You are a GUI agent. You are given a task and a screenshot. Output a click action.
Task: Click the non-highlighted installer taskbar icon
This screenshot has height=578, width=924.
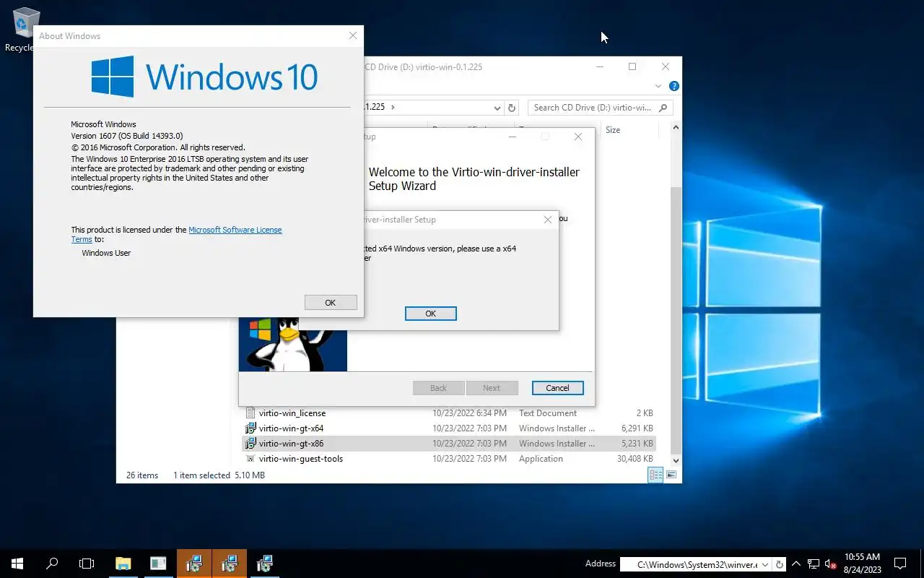[264, 564]
